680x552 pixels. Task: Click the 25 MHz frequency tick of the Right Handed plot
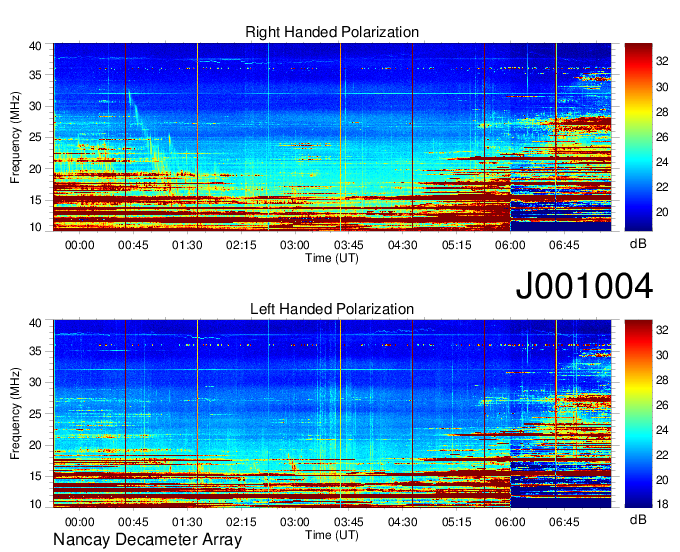point(35,137)
